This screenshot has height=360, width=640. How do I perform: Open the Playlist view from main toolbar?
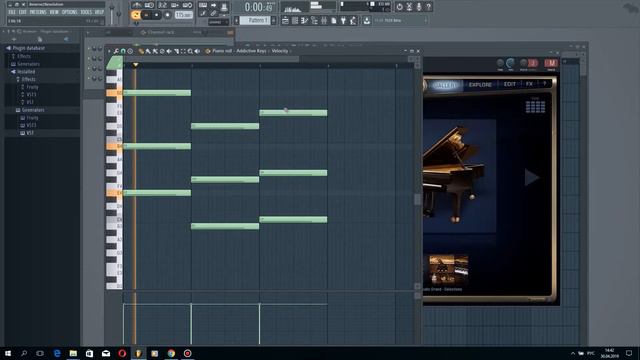pyautogui.click(x=285, y=20)
